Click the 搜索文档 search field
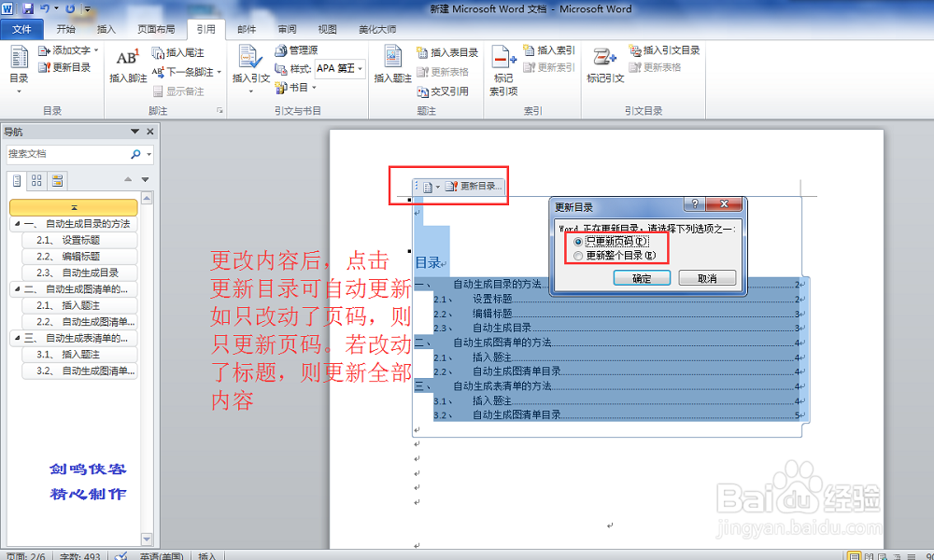 (67, 154)
